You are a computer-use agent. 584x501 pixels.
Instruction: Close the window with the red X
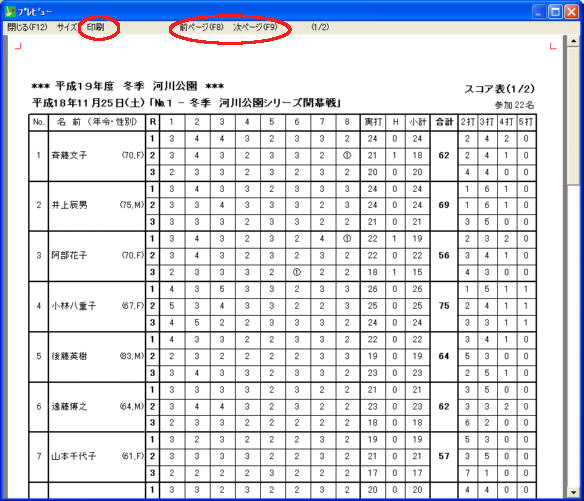point(571,12)
